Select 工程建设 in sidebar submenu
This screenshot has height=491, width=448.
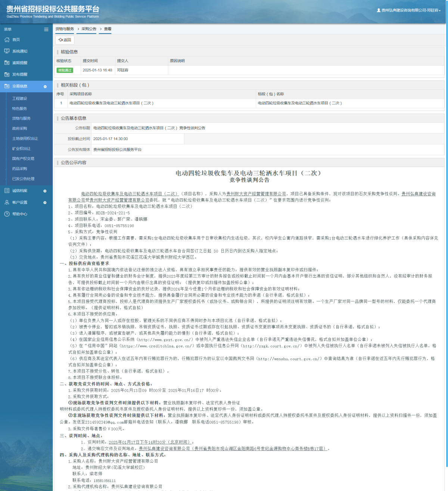(19, 99)
